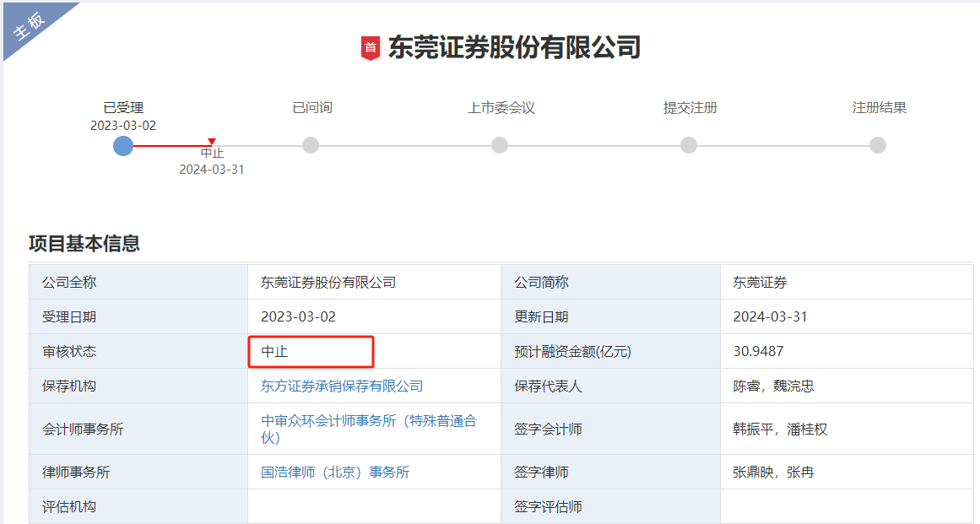This screenshot has width=980, height=524.
Task: Click the 提交注册 stage label
Action: [x=690, y=107]
